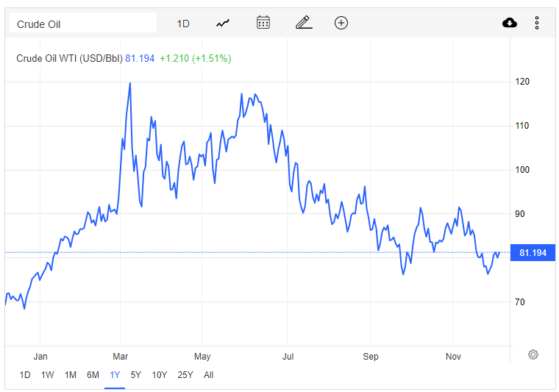Open the calendar date range picker
Viewport: 559px width, 392px height.
[263, 23]
